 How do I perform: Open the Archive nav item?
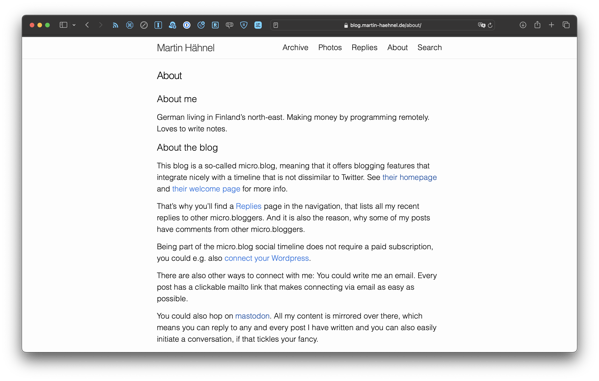pyautogui.click(x=295, y=47)
